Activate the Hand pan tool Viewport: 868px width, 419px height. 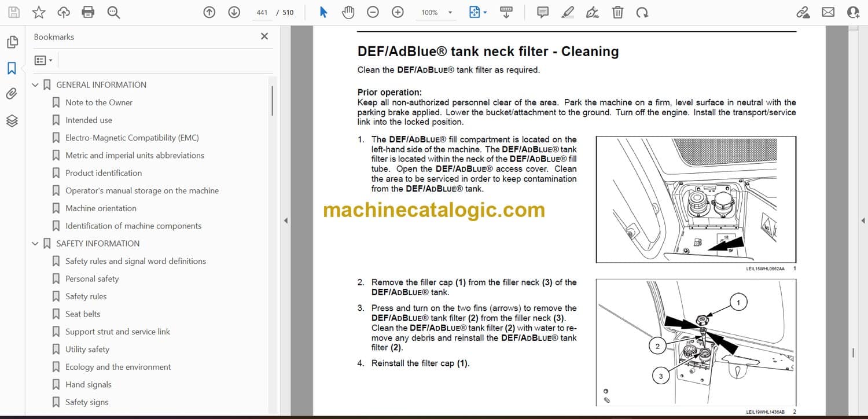348,12
